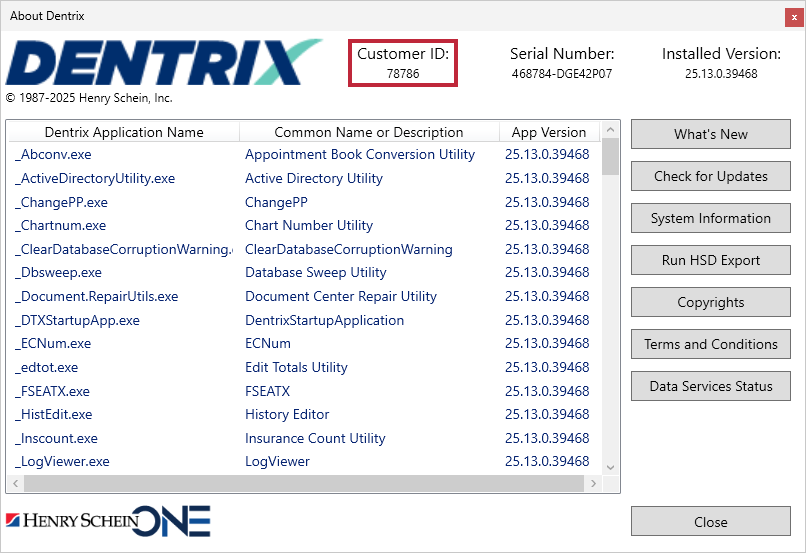Select _ECNum.exe entry
Viewport: 806px width, 553px height.
click(53, 343)
